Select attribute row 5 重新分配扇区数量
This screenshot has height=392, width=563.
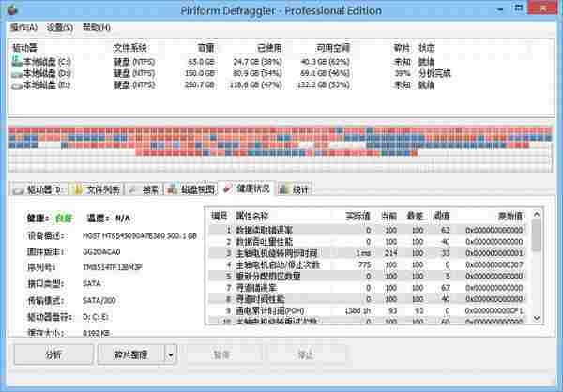point(369,276)
